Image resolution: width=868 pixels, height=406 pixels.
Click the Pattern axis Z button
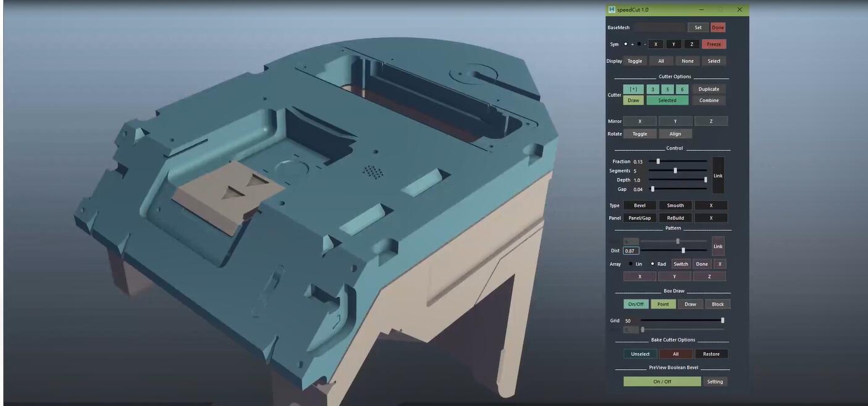pos(709,276)
